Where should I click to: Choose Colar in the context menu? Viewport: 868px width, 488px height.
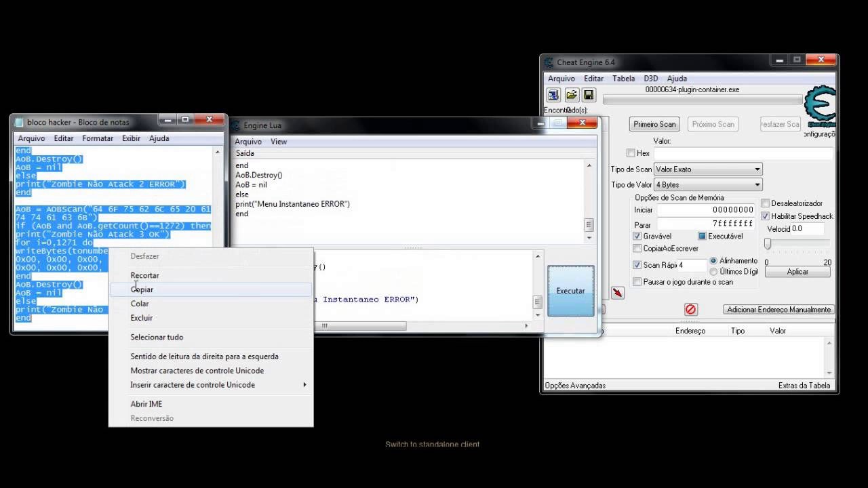pos(211,304)
